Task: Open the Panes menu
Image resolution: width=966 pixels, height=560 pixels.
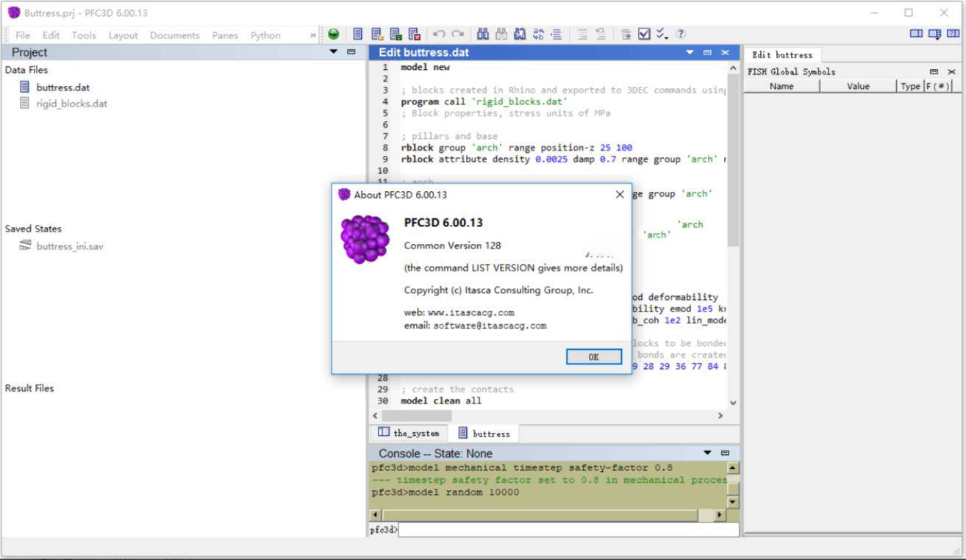Action: point(225,35)
